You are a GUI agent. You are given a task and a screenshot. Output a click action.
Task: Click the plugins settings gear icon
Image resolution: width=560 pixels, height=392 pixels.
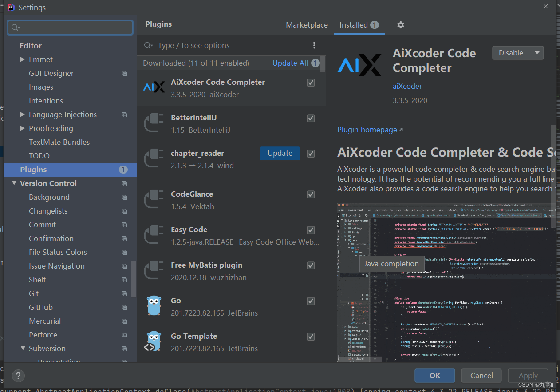pos(400,25)
